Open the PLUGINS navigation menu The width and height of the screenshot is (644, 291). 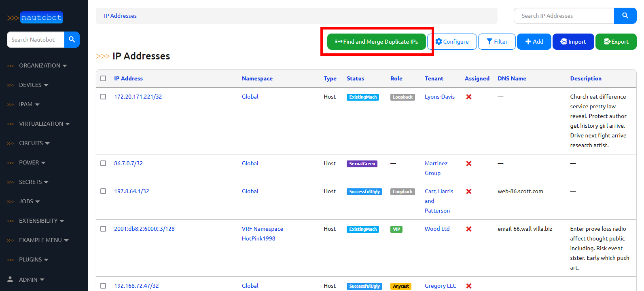click(x=34, y=259)
